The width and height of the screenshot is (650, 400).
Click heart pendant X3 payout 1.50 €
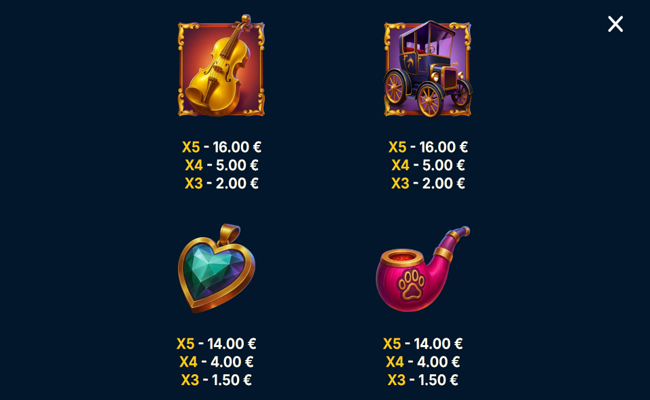[216, 380]
